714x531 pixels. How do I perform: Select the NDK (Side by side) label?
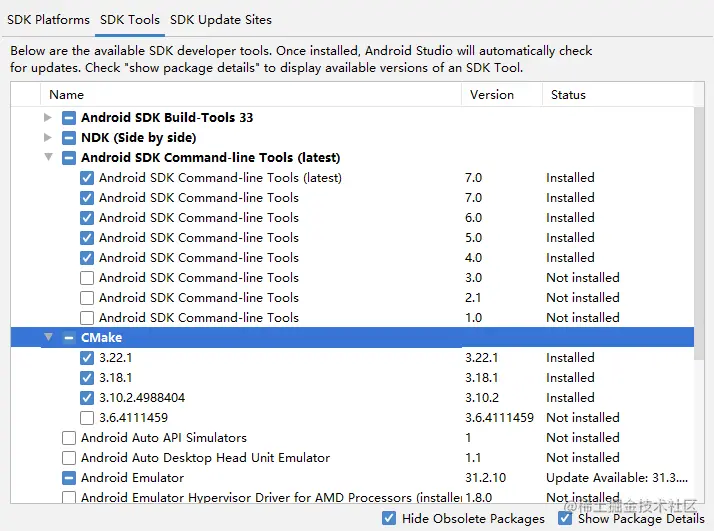click(139, 138)
